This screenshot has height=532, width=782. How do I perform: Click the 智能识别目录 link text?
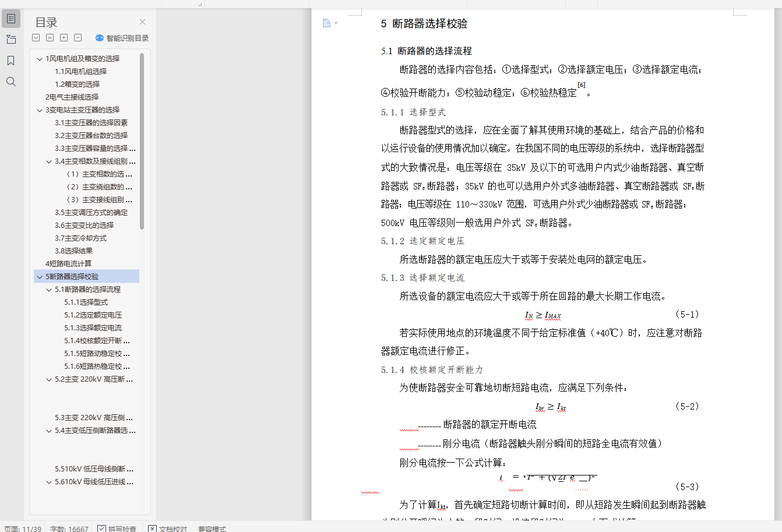click(128, 38)
